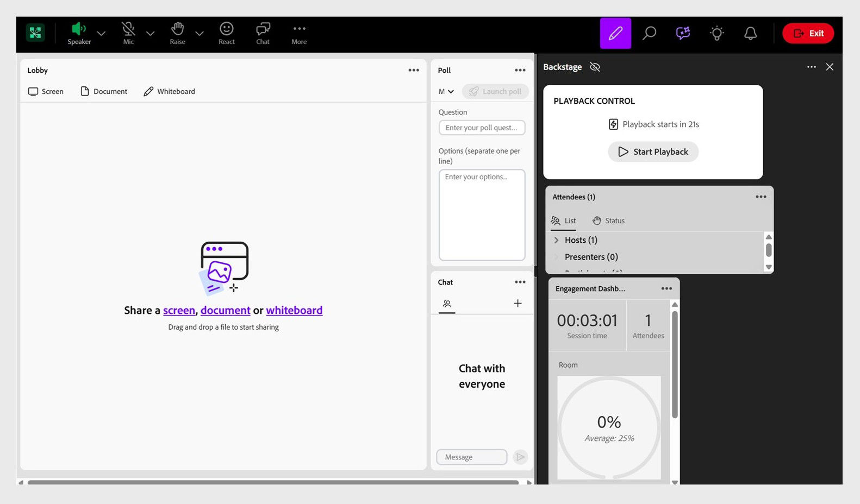Click the Engagement Dashboard vertical scrollbar thumb
Viewport: 860px width, 504px height.
(675, 364)
